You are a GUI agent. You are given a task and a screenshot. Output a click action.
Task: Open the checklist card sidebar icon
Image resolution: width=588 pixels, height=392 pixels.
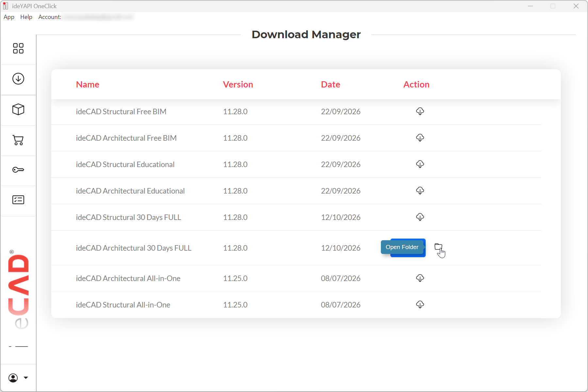18,200
